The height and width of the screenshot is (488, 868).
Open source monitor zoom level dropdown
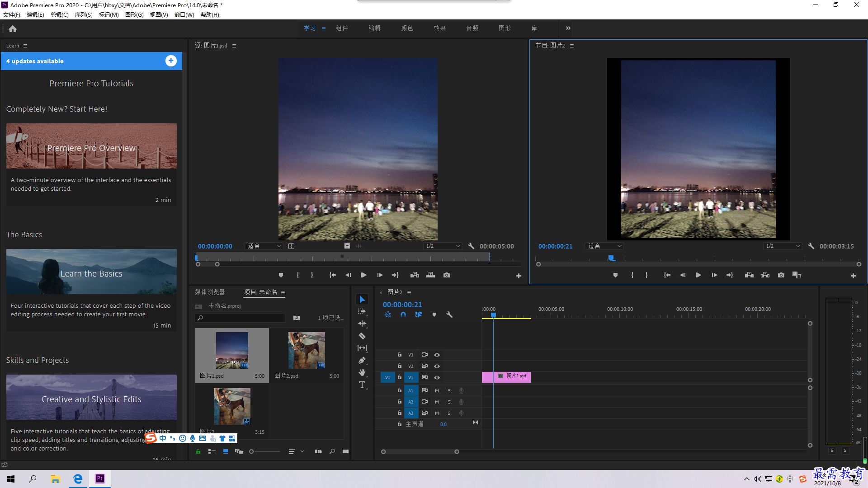[x=264, y=246]
